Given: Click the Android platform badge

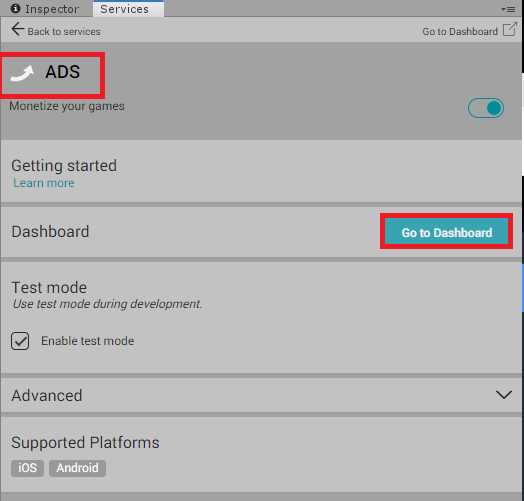Looking at the screenshot, I should click(78, 468).
